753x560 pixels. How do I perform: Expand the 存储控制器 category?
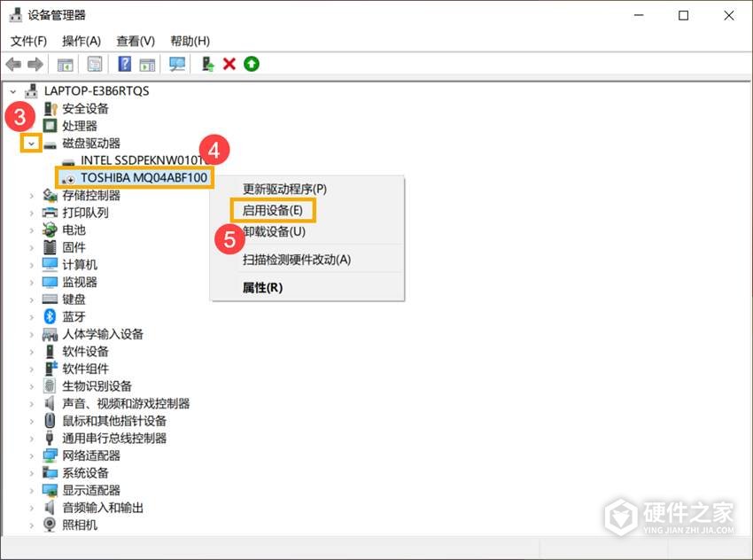[x=32, y=196]
